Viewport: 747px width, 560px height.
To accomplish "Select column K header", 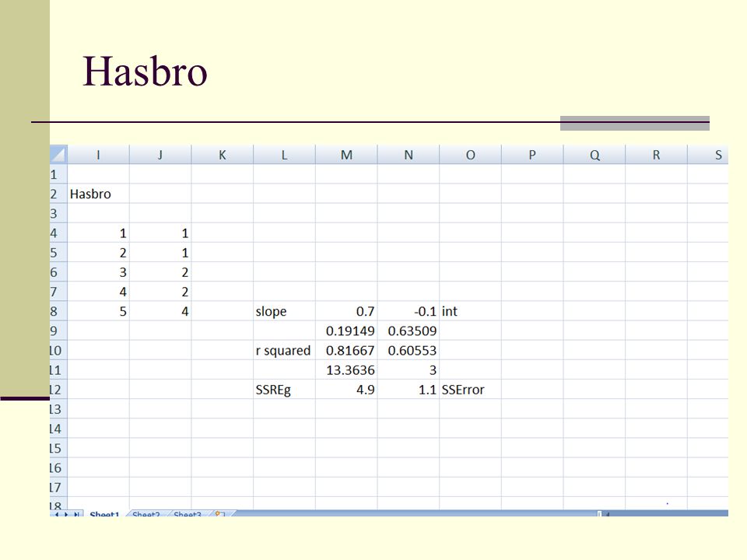I will coord(222,155).
